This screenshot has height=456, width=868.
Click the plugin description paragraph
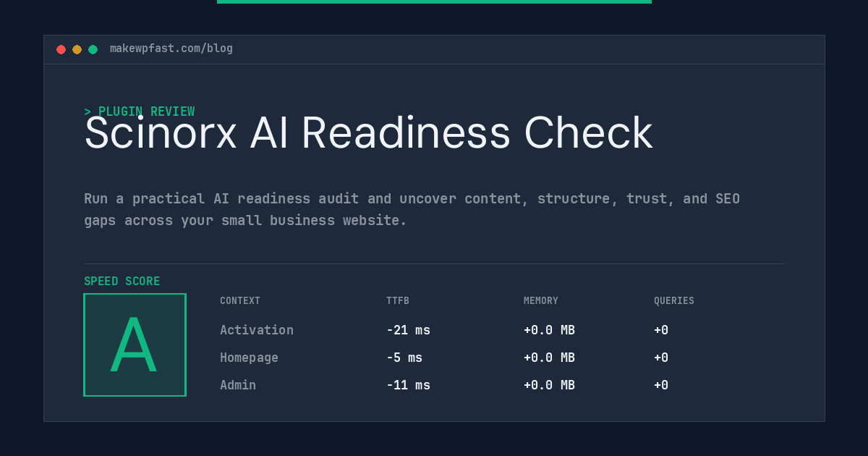click(x=412, y=209)
